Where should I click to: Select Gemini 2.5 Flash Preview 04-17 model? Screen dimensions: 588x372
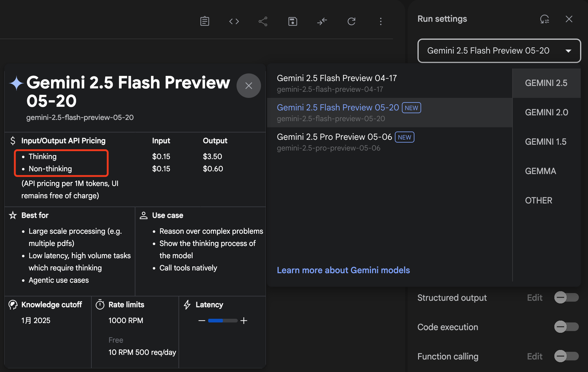coord(390,83)
